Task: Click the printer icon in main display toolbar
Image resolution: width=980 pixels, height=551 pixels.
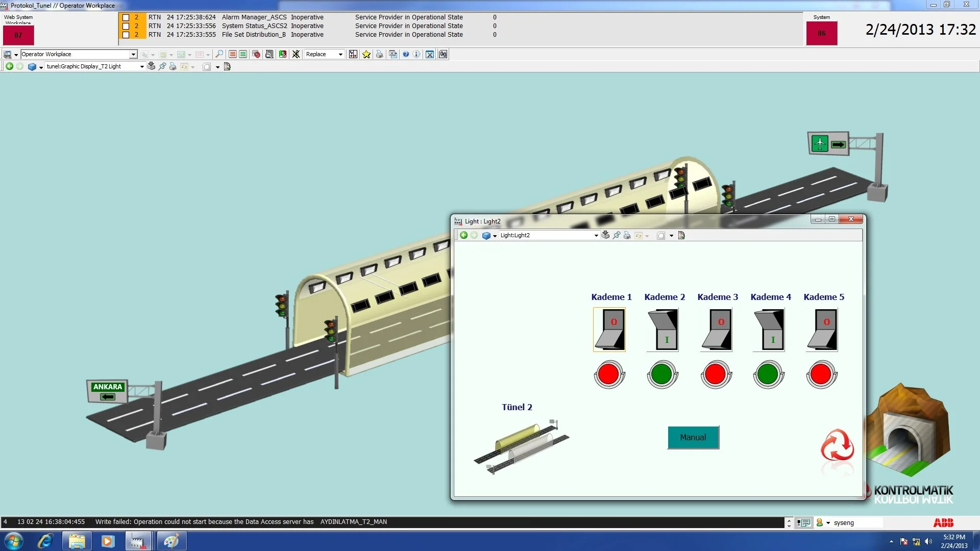Action: pos(173,66)
